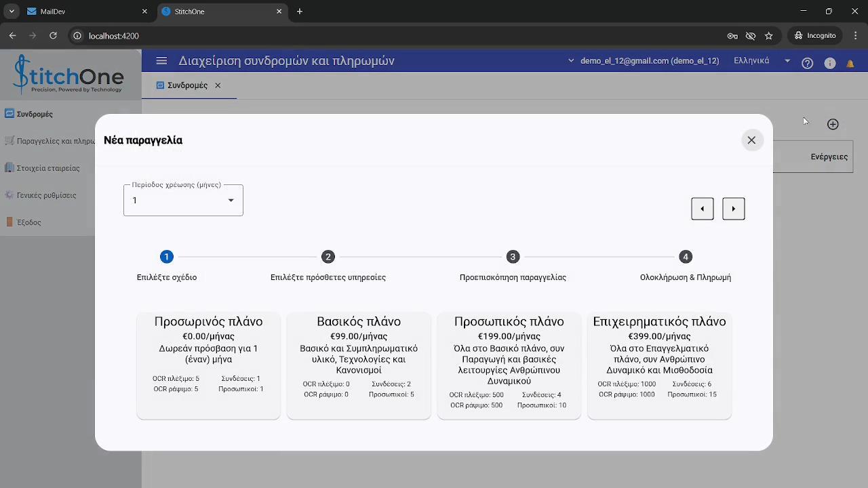The width and height of the screenshot is (868, 488).
Task: Open the notifications bell icon
Action: click(850, 63)
